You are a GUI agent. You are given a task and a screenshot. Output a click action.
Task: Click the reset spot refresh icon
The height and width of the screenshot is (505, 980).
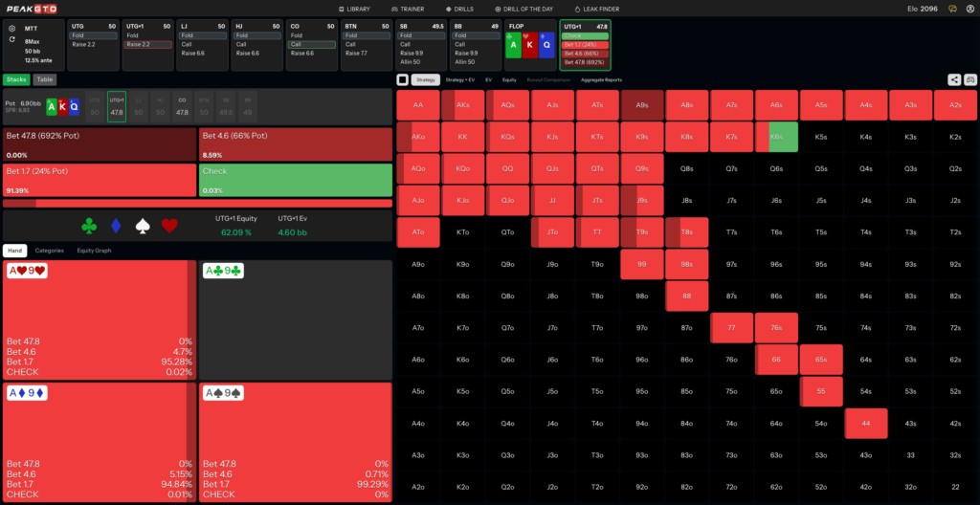click(x=12, y=39)
